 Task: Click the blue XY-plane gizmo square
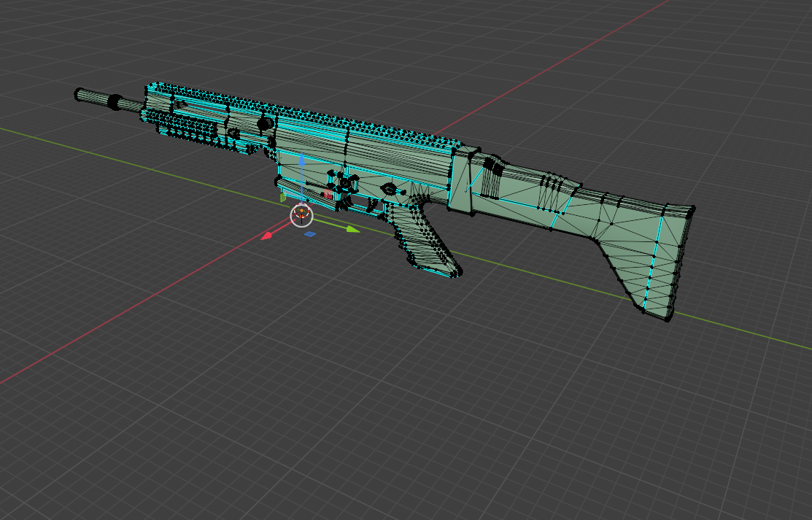pos(310,234)
